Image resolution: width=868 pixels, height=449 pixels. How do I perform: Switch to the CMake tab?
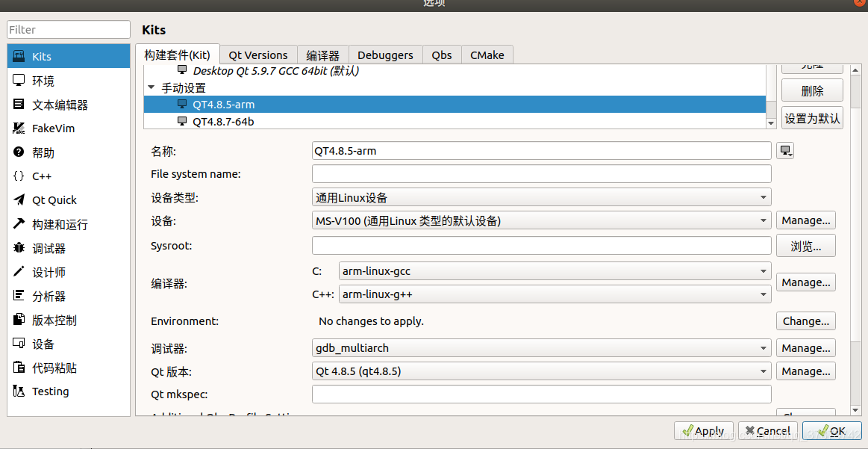pyautogui.click(x=487, y=55)
